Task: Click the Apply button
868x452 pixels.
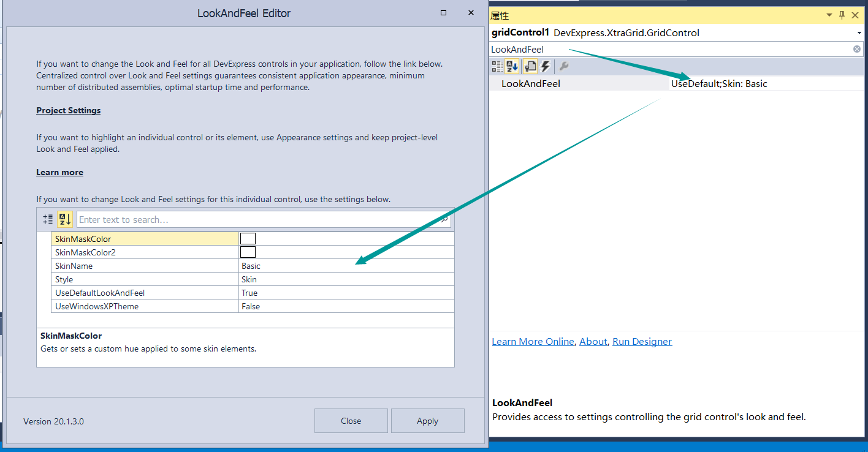Action: click(x=427, y=421)
